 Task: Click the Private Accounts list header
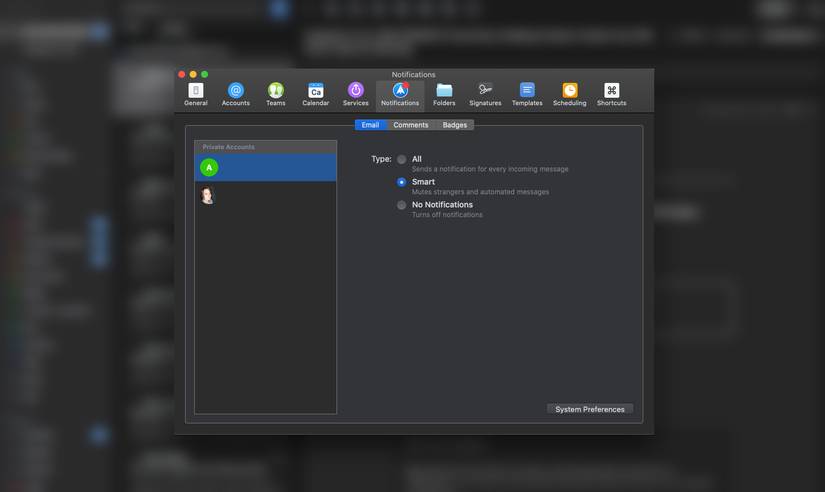pyautogui.click(x=266, y=147)
